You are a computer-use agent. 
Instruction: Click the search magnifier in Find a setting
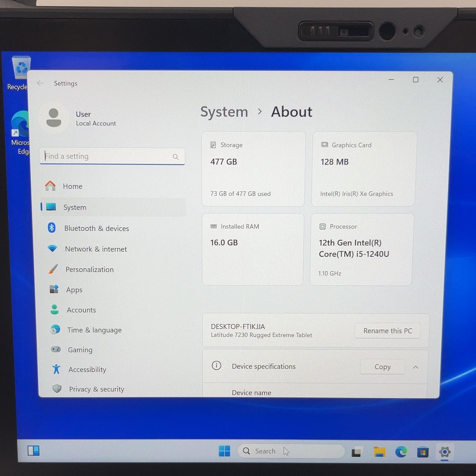point(175,157)
